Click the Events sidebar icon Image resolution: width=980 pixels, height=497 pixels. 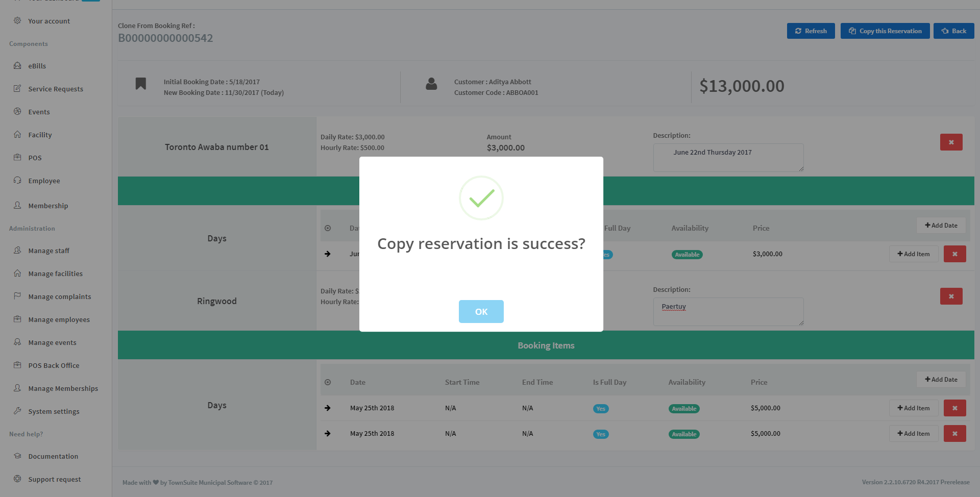17,111
